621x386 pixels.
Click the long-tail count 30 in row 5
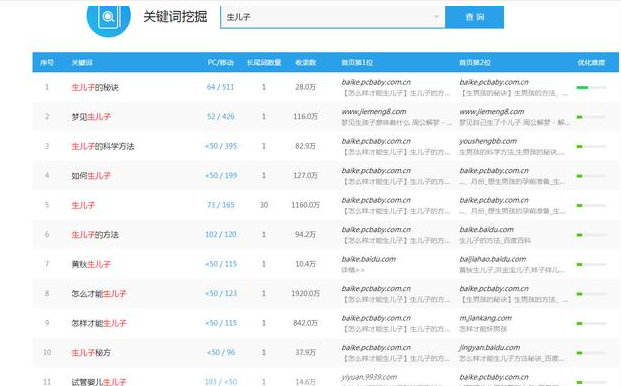click(x=264, y=205)
